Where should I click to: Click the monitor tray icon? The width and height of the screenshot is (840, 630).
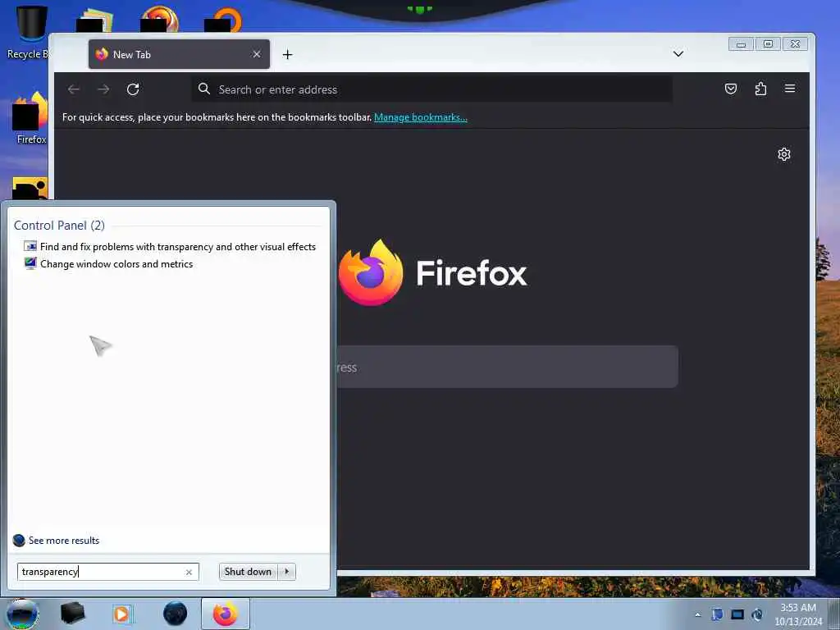(x=737, y=614)
